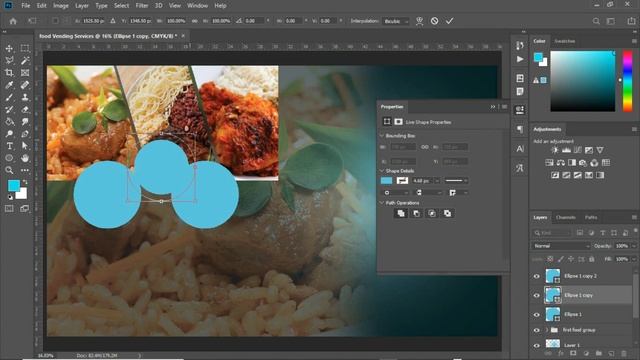Open the layer blend mode Normal dropdown
The width and height of the screenshot is (640, 360).
561,246
